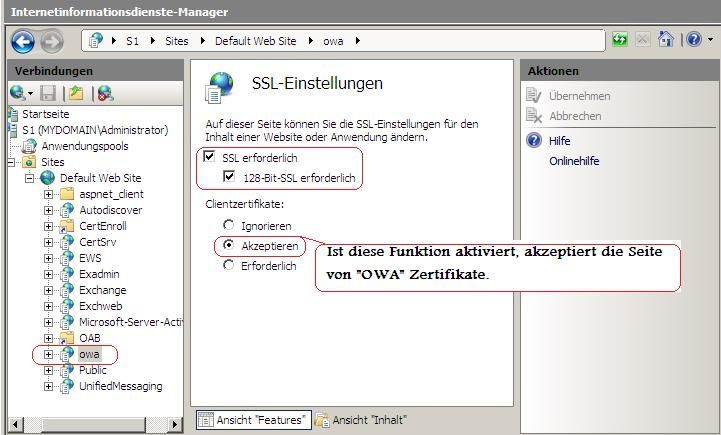
Task: Click the Stop icon in address toolbar
Action: click(x=642, y=40)
